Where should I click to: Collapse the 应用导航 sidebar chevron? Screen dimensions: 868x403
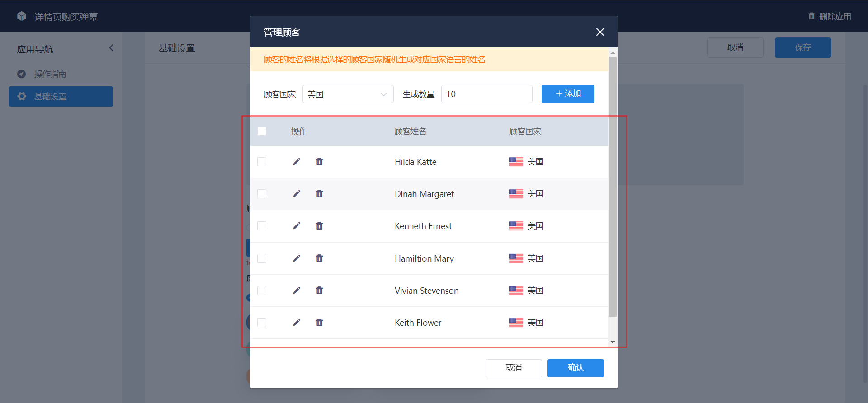[x=111, y=48]
